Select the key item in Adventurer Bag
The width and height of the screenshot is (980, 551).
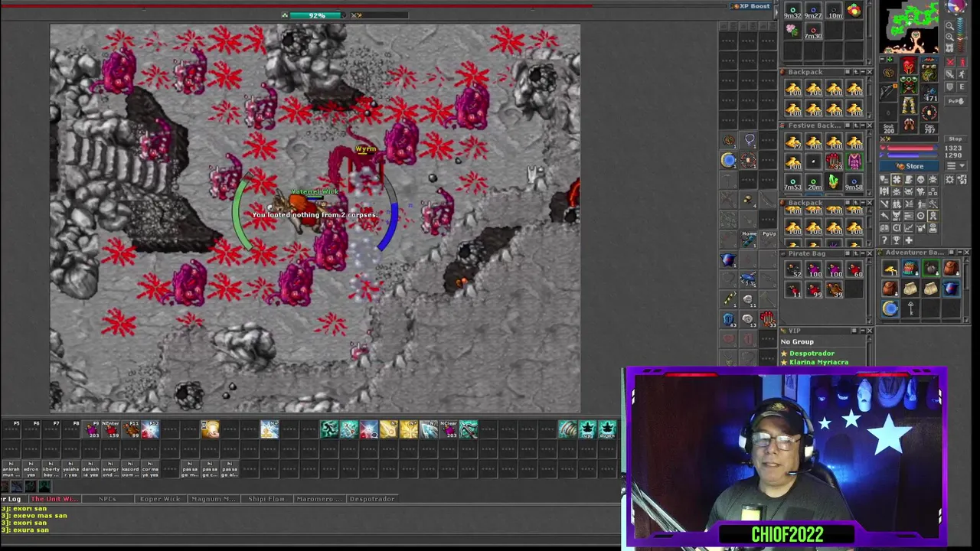[x=910, y=308]
